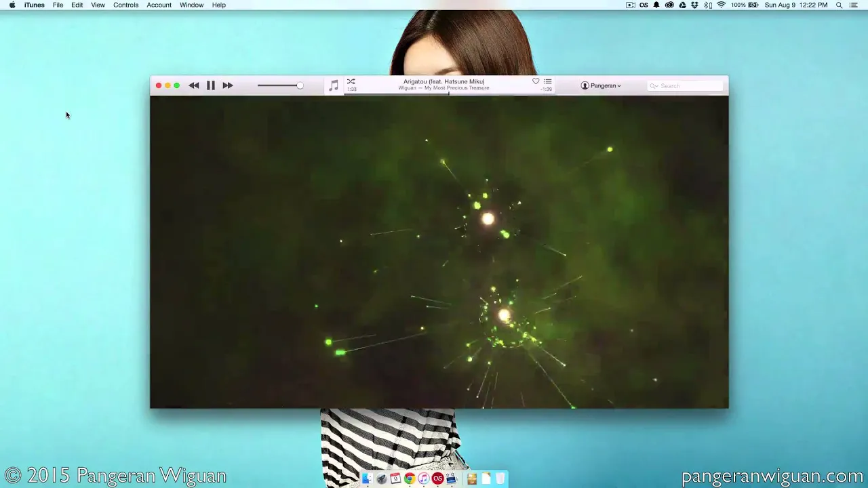
Task: Click the battery status 100% indicator
Action: coord(745,5)
